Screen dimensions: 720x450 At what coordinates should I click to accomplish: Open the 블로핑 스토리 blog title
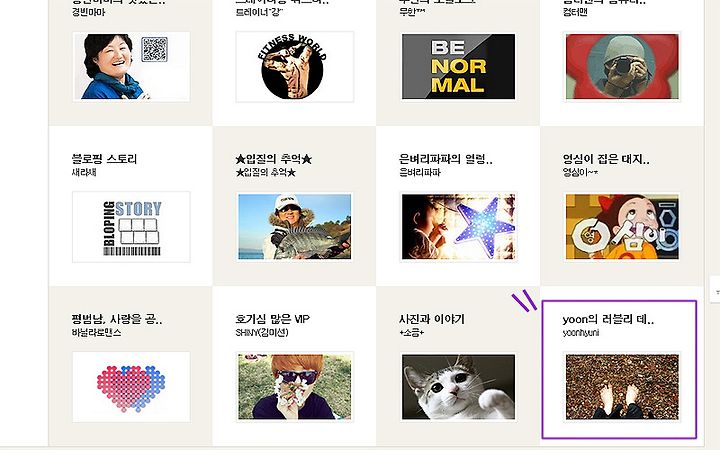[x=104, y=159]
